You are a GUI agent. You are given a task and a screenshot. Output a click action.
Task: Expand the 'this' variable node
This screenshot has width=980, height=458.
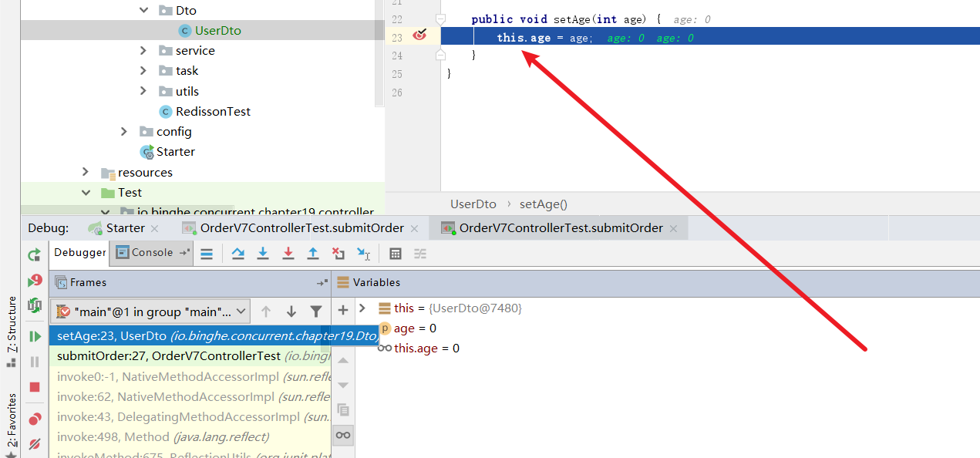pos(362,308)
